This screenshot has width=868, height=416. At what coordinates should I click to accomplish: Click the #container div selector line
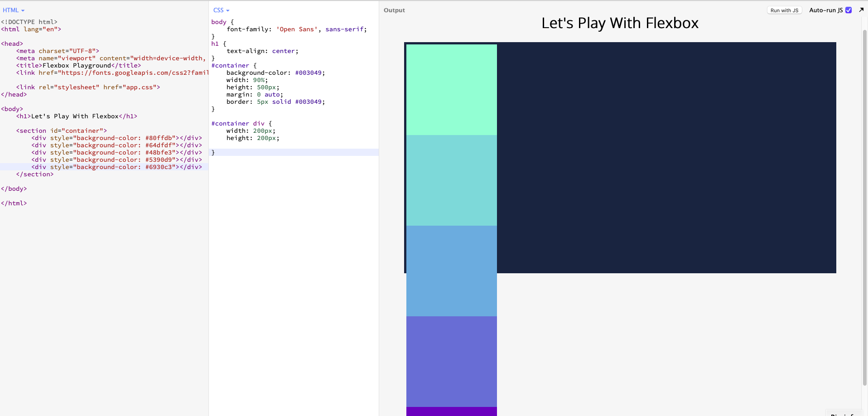(241, 123)
